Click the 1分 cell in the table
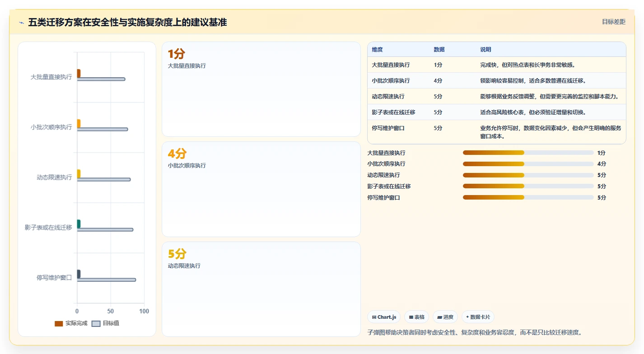This screenshot has height=354, width=644. point(438,65)
